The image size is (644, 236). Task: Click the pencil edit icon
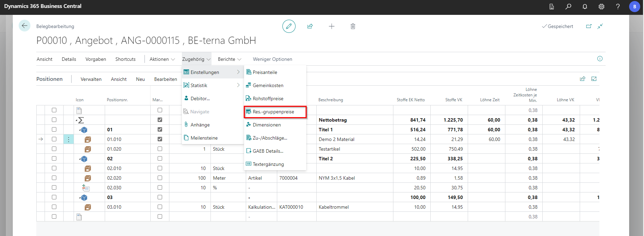[x=289, y=26]
